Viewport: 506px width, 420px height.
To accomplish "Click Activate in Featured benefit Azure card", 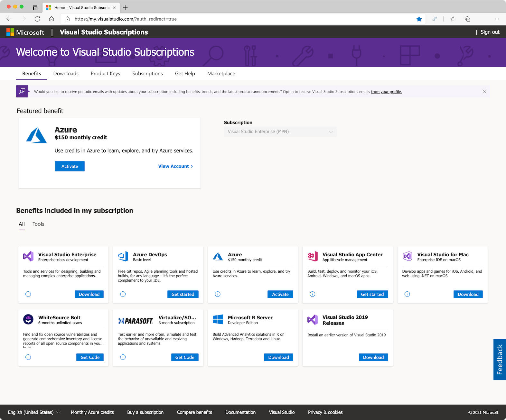I will (x=70, y=166).
